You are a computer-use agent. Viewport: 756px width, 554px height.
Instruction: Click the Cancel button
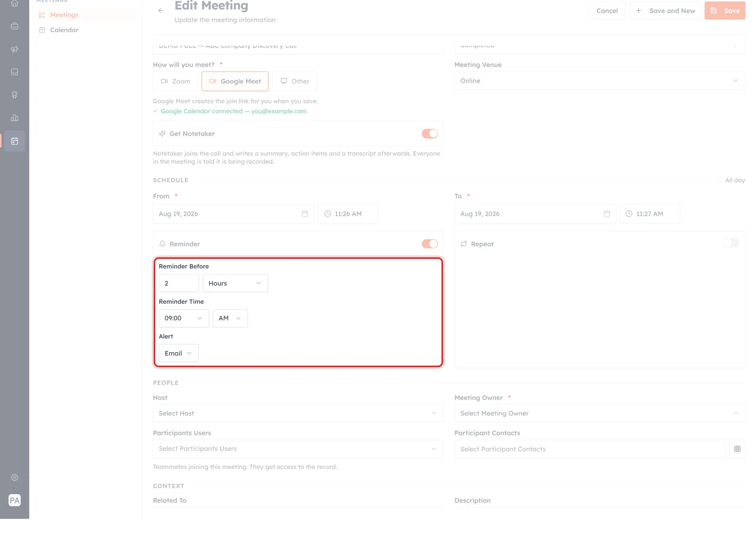click(x=607, y=11)
